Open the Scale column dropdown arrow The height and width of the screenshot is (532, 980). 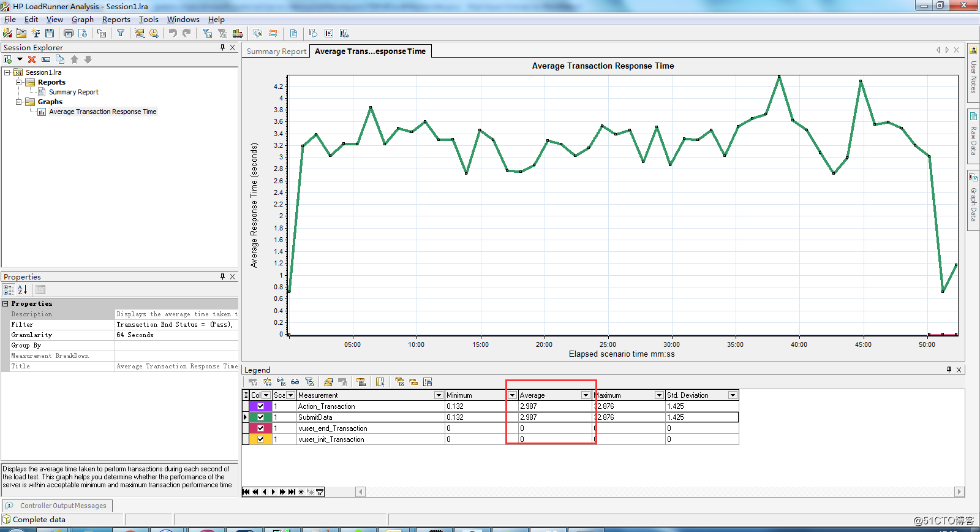291,395
